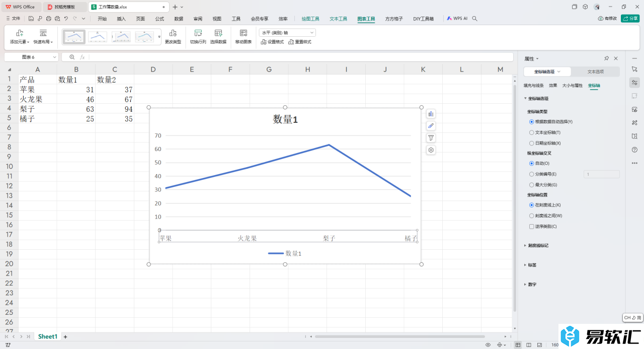This screenshot has width=644, height=349.
Task: Open the Name Box dropdown showing 图表 6
Action: pos(55,57)
